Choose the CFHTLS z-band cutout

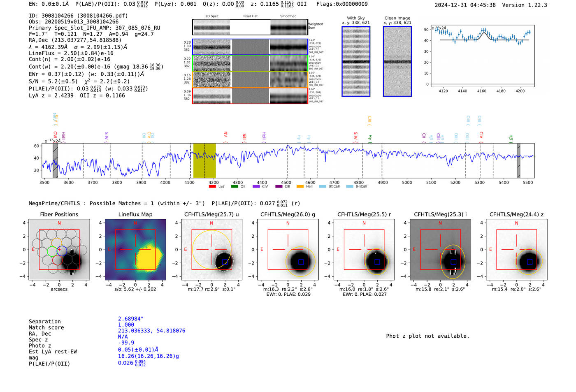click(516, 250)
